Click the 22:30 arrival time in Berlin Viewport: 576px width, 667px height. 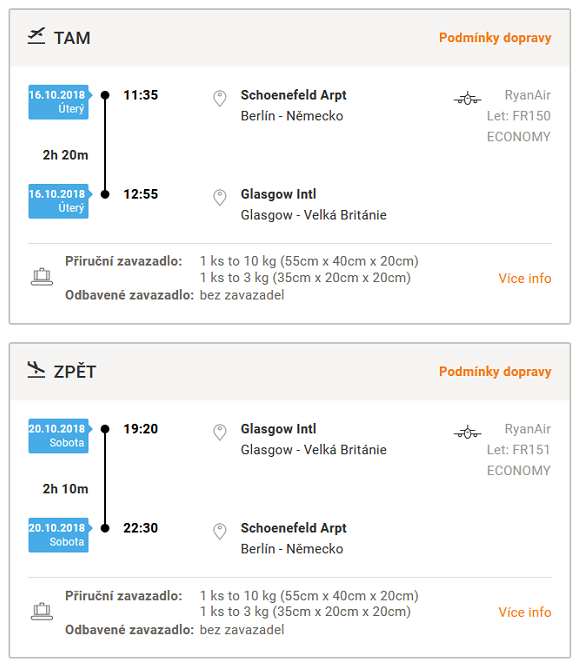coord(140,528)
